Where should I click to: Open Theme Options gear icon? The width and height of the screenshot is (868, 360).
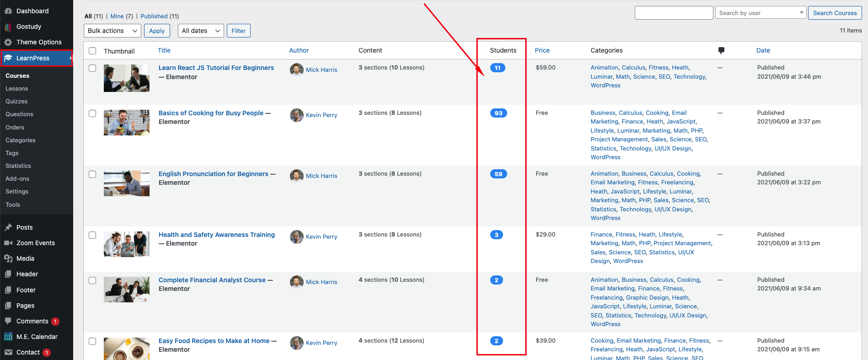click(8, 42)
